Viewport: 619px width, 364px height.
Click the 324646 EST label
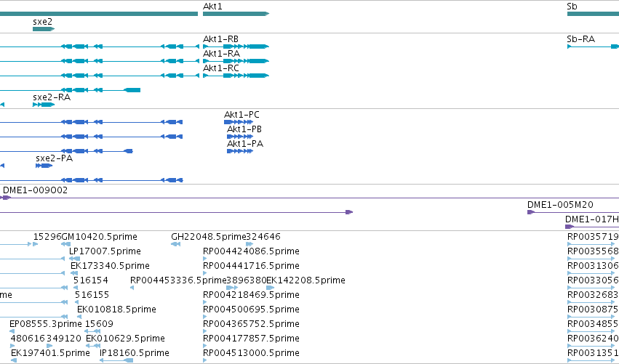click(x=263, y=237)
